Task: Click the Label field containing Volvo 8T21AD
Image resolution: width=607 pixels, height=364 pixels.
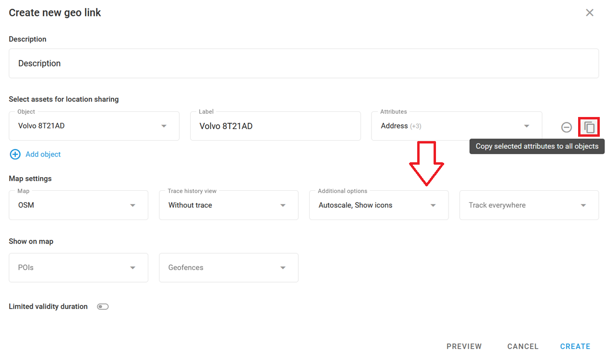Action: [275, 126]
